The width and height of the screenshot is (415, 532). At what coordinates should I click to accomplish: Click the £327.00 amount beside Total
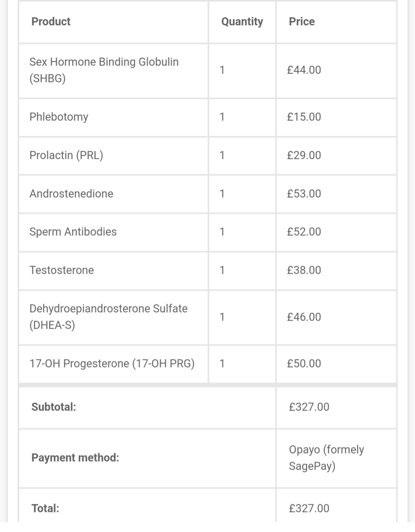click(x=309, y=509)
